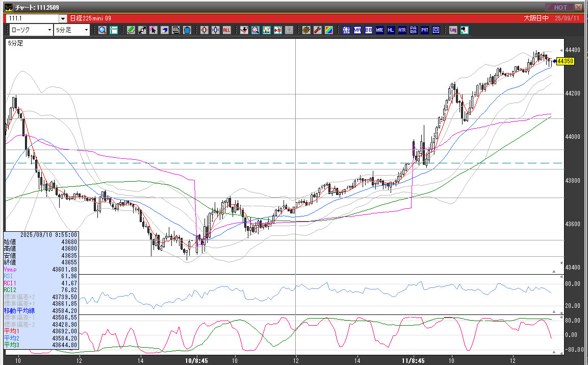Click the HOT button in title bar
Viewport: 588px width, 365px height.
pyautogui.click(x=560, y=7)
